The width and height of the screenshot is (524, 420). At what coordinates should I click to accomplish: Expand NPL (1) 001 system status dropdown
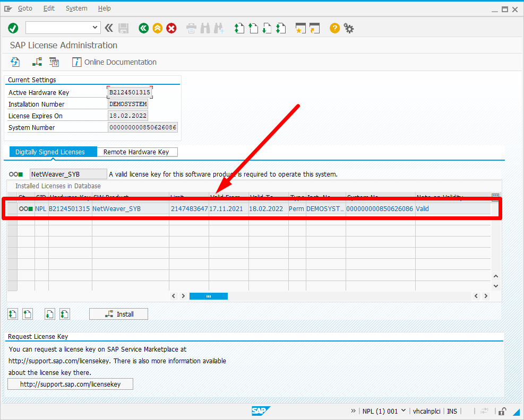[403, 411]
